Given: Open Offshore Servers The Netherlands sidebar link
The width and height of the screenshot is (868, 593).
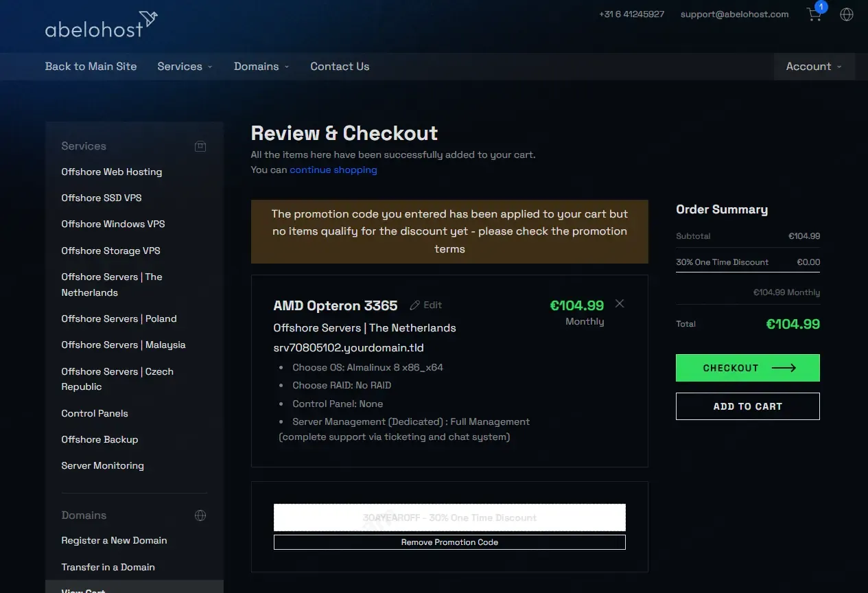Looking at the screenshot, I should point(112,285).
